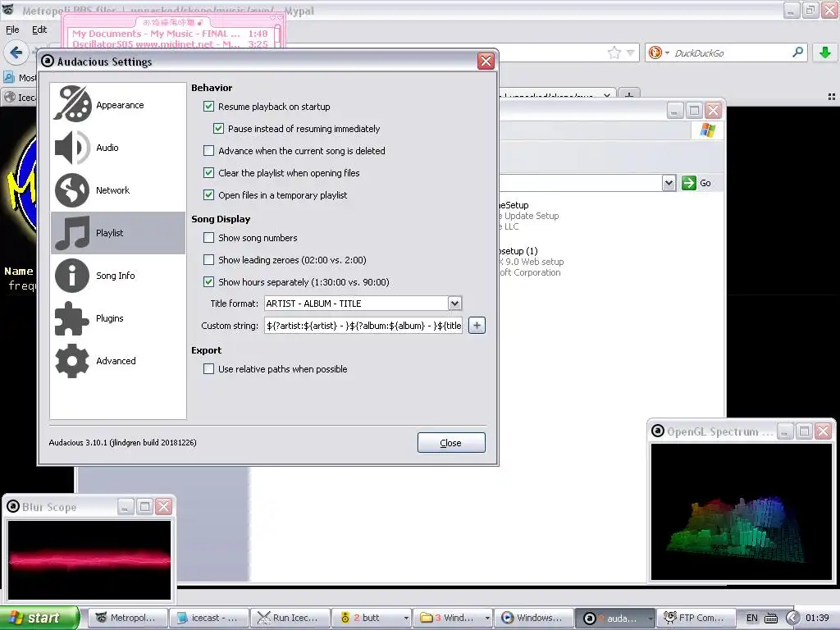
Task: Open the Network settings category
Action: coord(118,190)
